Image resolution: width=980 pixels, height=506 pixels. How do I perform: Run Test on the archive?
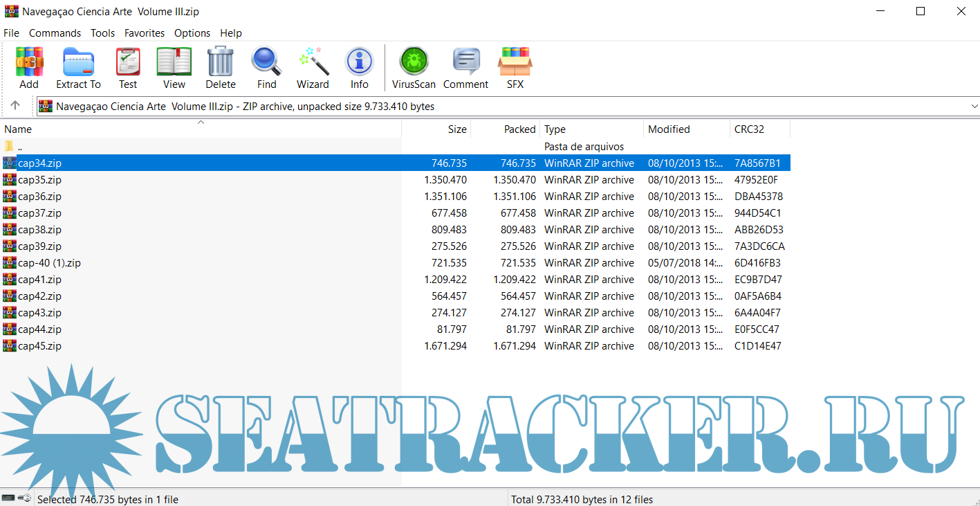[128, 68]
